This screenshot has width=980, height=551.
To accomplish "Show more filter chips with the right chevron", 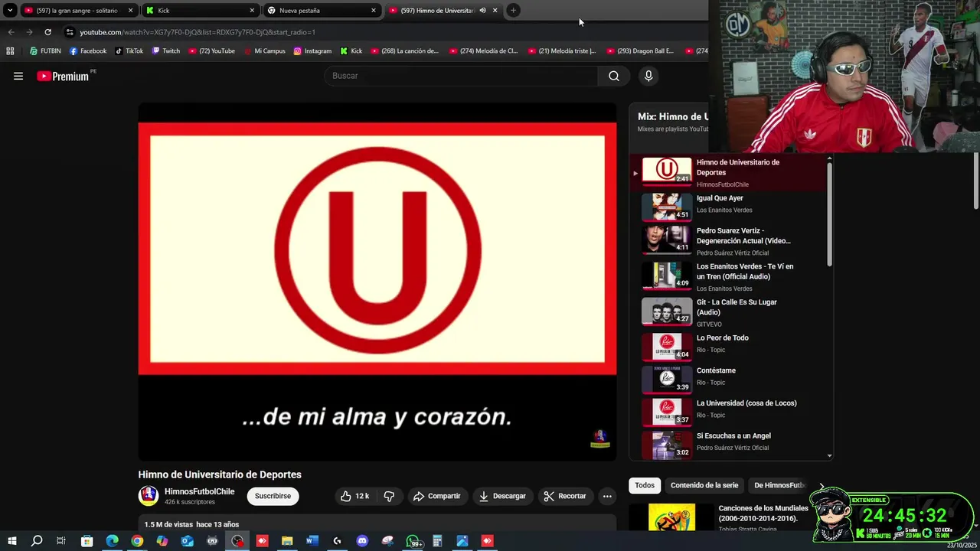I will tap(822, 485).
